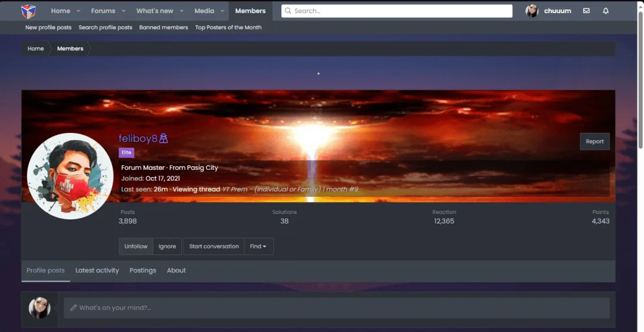Viewport: 644px width, 332px height.
Task: Open Banned members link
Action: [163, 27]
